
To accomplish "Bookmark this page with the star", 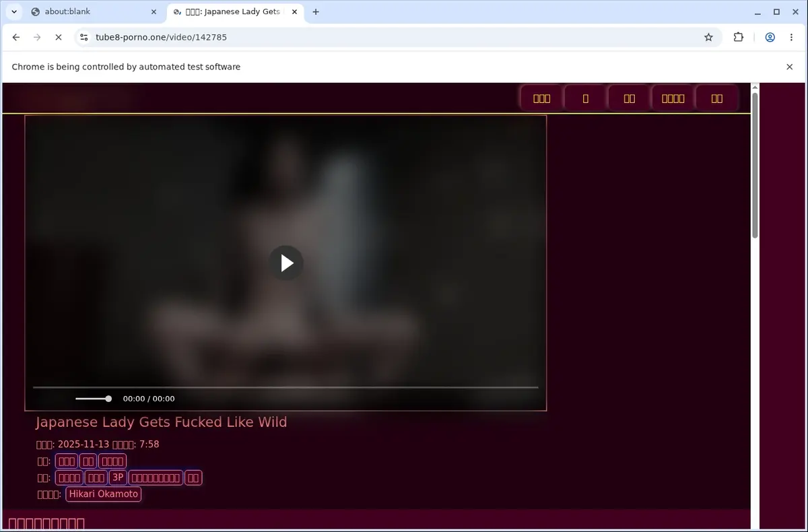I will click(708, 37).
